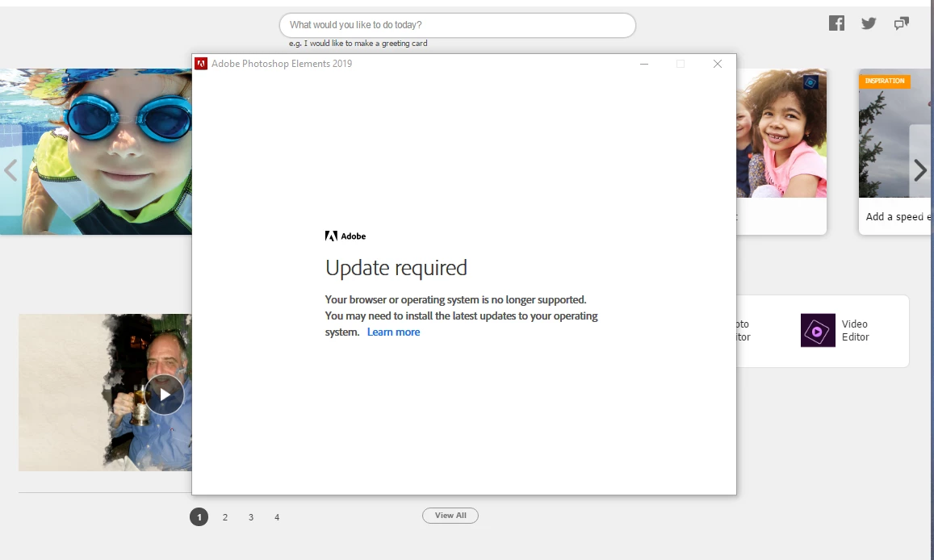Click the 'e.g. I would like to make a greeting card' hint
The width and height of the screenshot is (934, 560).
coord(358,44)
